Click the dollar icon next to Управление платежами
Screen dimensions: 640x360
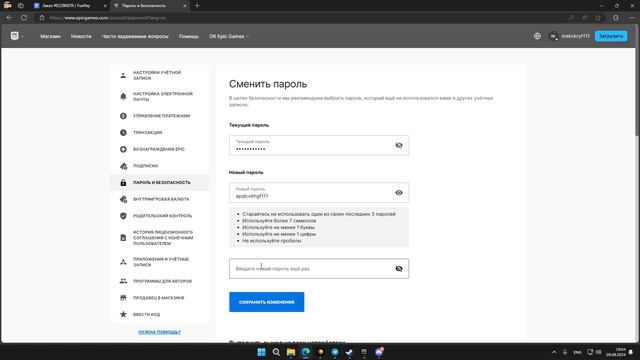click(123, 116)
